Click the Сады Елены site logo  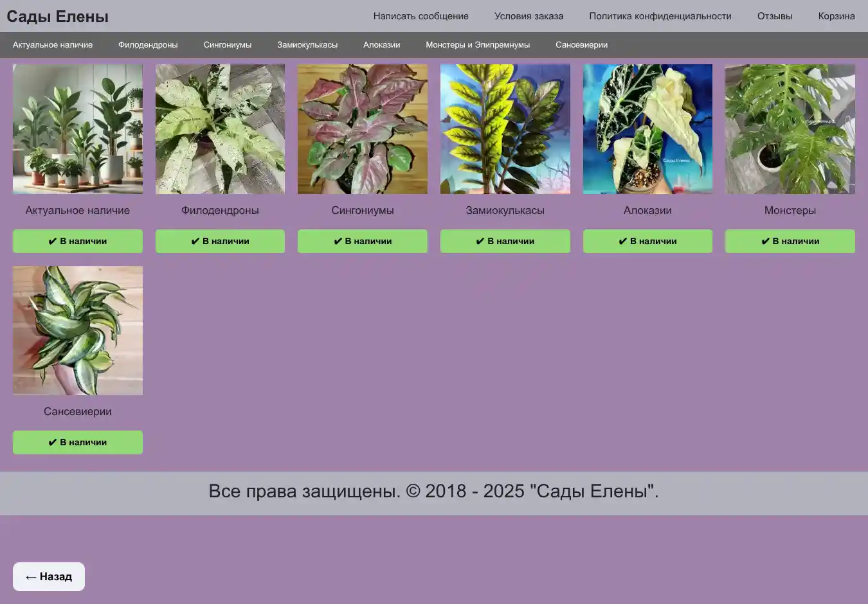click(58, 17)
